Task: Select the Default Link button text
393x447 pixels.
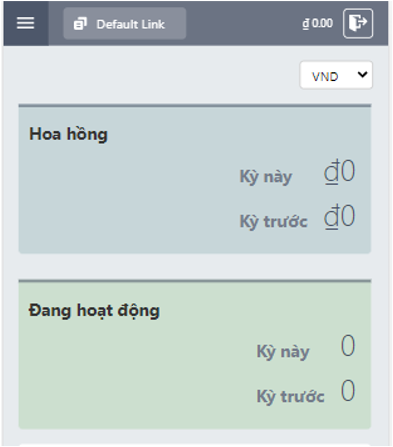Action: 130,24
